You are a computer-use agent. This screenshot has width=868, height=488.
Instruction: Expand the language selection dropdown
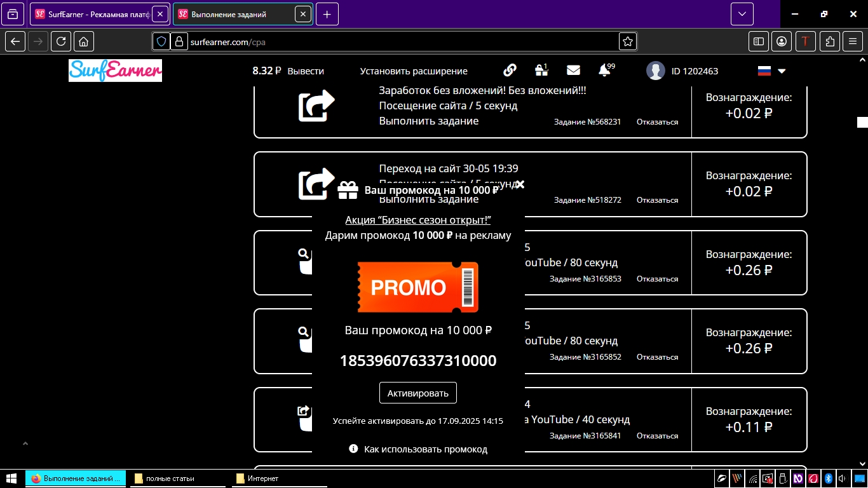point(782,71)
